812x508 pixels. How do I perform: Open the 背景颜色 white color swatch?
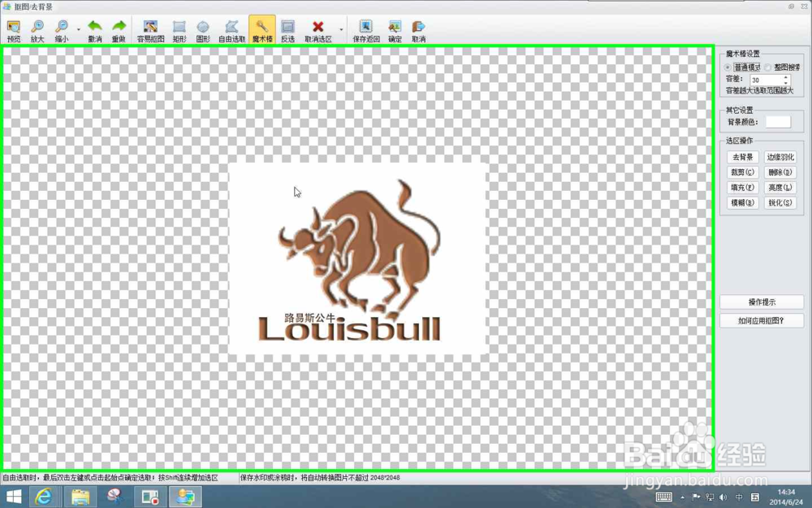click(778, 122)
